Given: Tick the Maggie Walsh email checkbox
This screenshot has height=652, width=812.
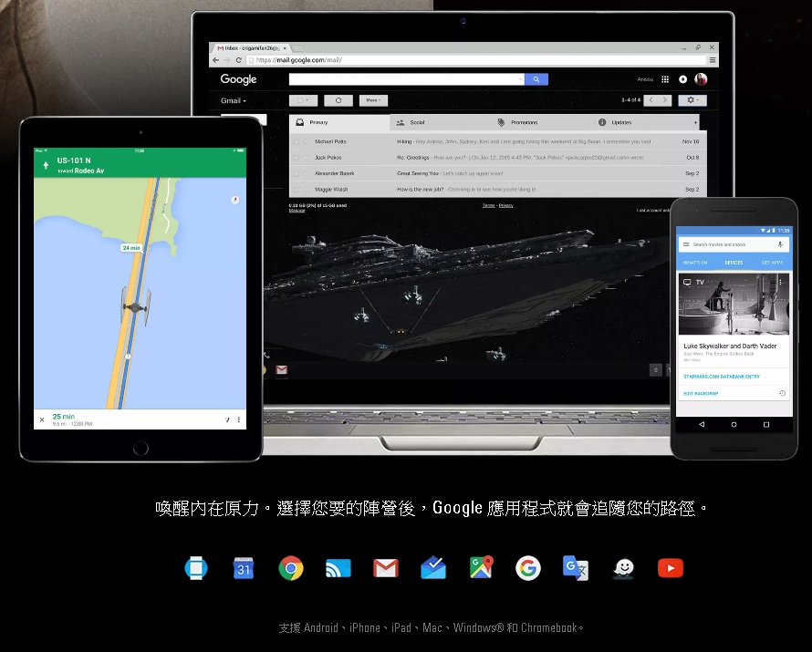Looking at the screenshot, I should pos(296,190).
